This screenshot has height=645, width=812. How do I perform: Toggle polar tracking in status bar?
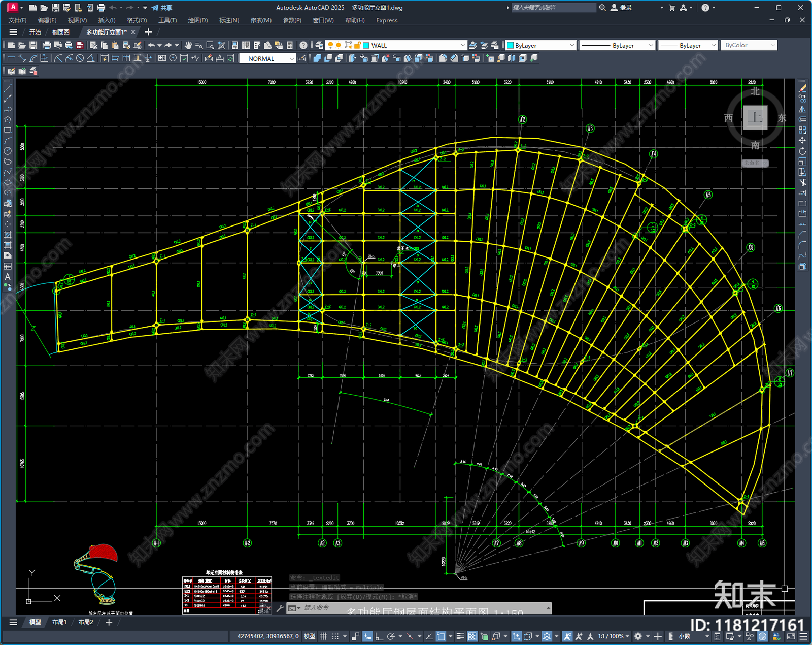pos(391,636)
